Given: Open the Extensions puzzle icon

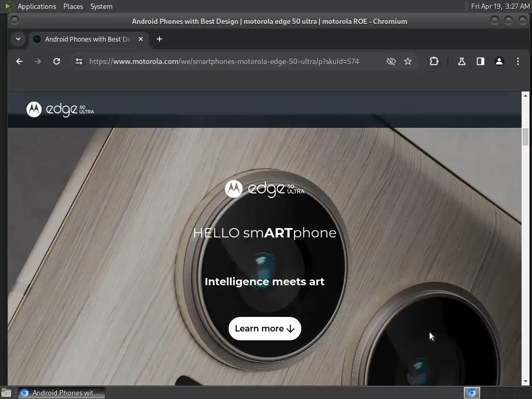Looking at the screenshot, I should click(434, 61).
